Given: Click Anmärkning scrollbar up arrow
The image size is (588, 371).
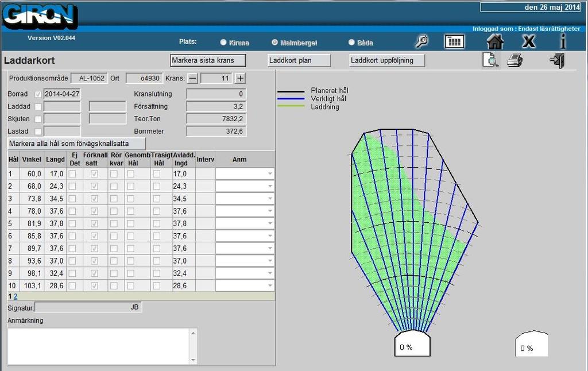Looking at the screenshot, I should tap(194, 333).
